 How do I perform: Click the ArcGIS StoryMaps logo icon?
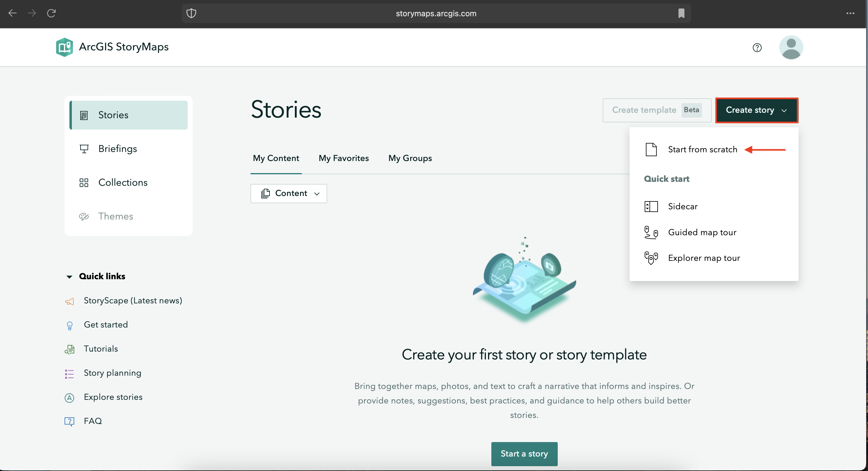coord(64,47)
